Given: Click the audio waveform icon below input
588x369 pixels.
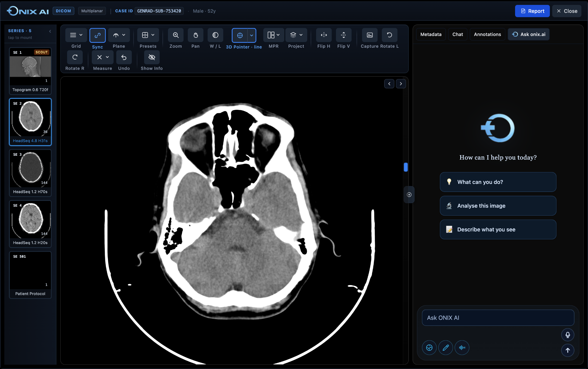Looking at the screenshot, I should (462, 348).
